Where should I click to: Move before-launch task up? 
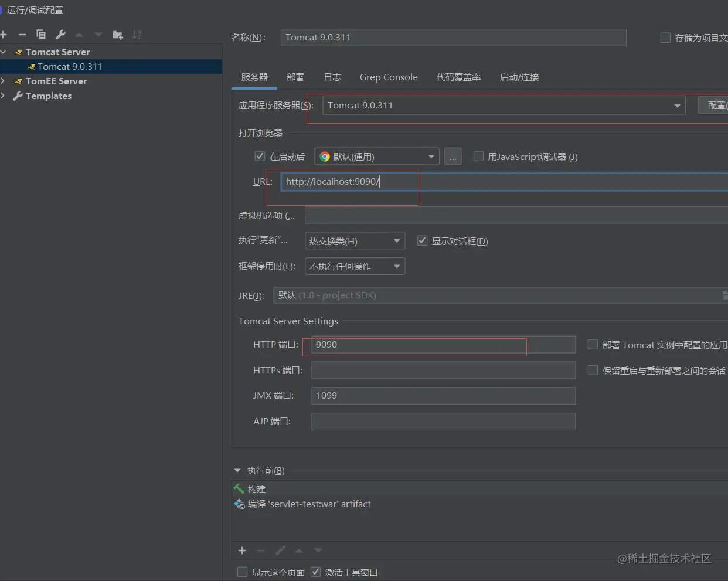tap(299, 551)
